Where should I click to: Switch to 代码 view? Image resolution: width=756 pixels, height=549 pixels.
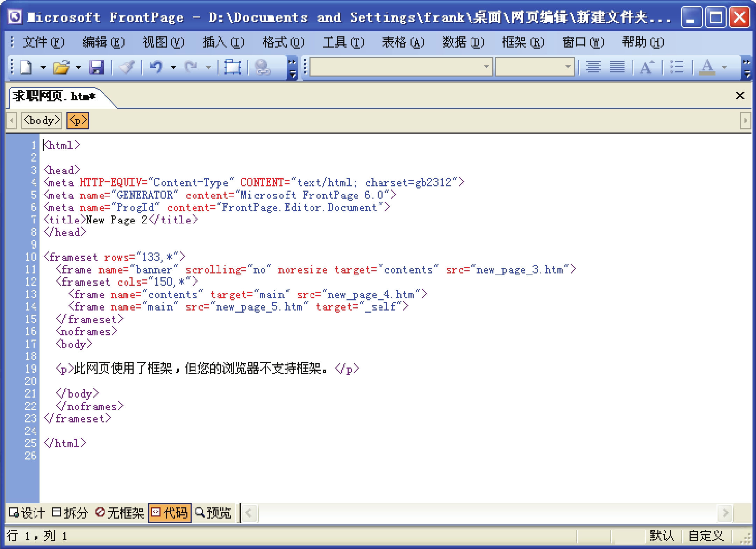click(170, 513)
